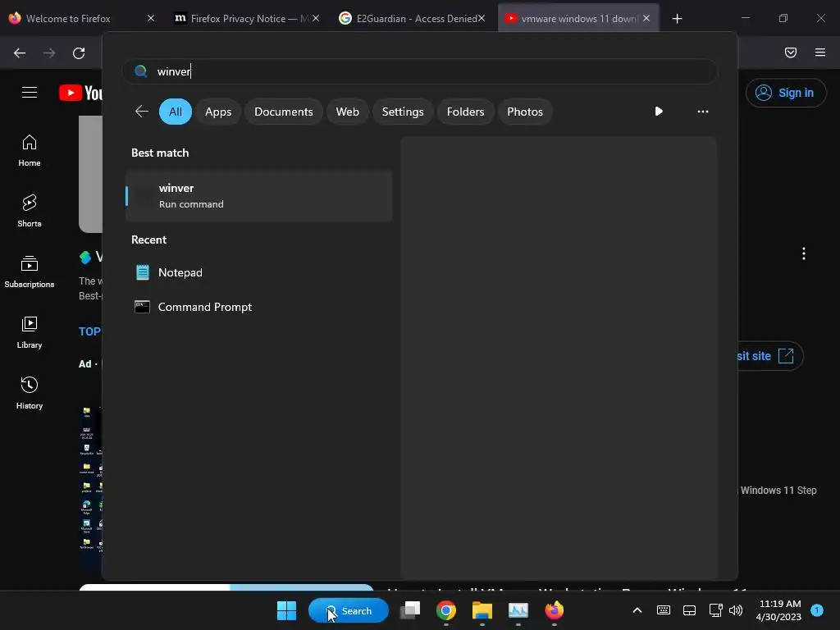Screen dimensions: 840x630
Task: Filter search results by Documents
Action: [x=283, y=112]
